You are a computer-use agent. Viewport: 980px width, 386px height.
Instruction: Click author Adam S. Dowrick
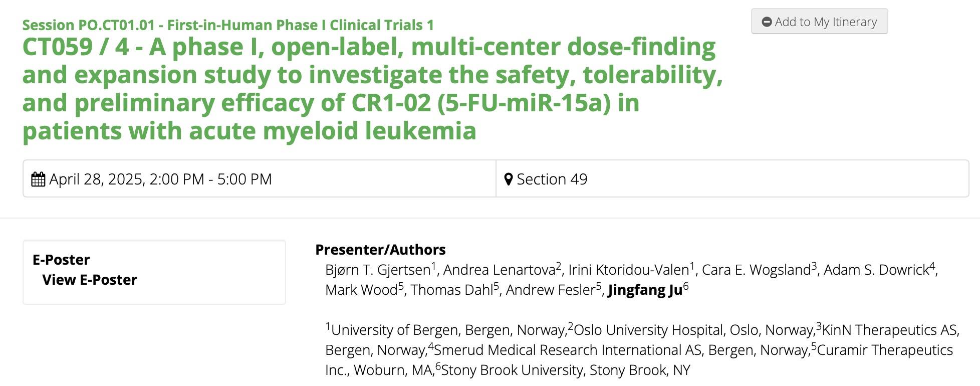876,270
